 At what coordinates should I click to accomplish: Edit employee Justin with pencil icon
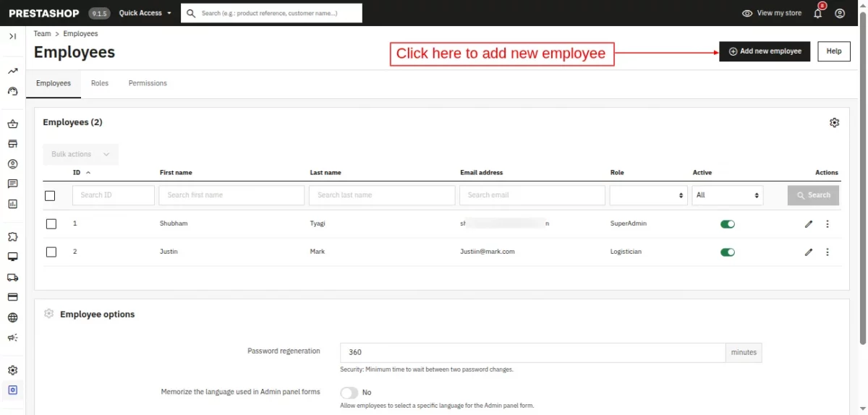click(809, 252)
